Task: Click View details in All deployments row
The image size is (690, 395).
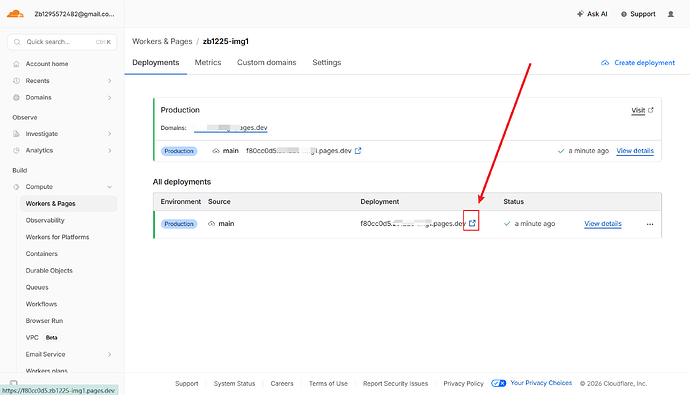Action: coord(603,223)
